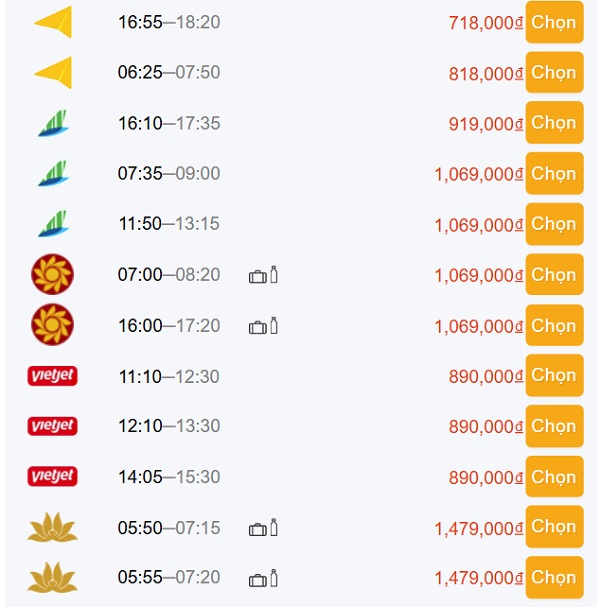Click the Vietjet logo on the 14:05–15:30 flight

click(x=52, y=477)
